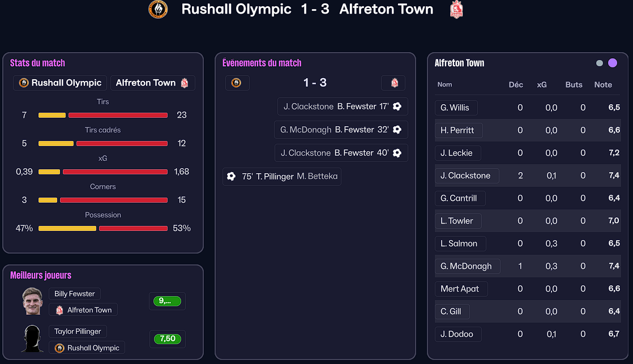The height and width of the screenshot is (364, 633).
Task: Click the Alfreton Town crest in header
Action: point(456,10)
